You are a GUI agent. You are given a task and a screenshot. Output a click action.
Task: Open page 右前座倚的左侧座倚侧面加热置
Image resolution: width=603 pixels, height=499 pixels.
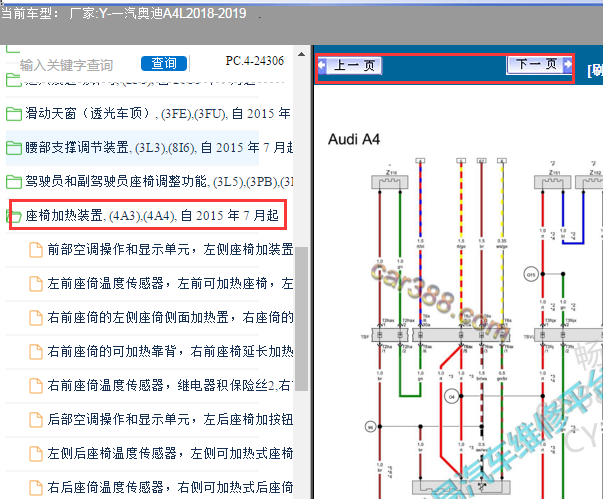tap(170, 317)
